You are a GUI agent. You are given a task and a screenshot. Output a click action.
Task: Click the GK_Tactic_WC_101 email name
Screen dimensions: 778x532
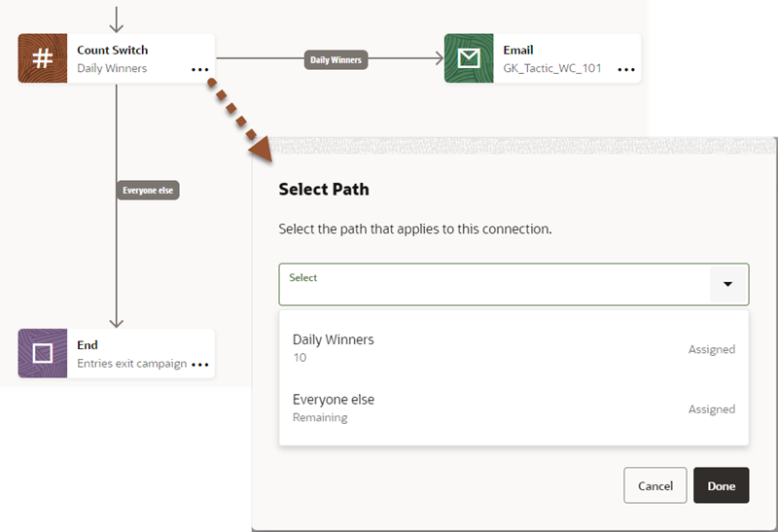click(552, 69)
